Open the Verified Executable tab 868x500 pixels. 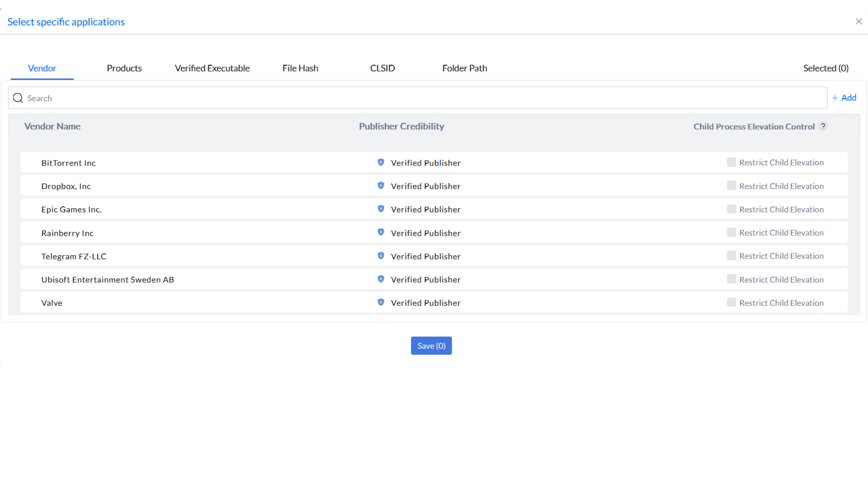(212, 68)
